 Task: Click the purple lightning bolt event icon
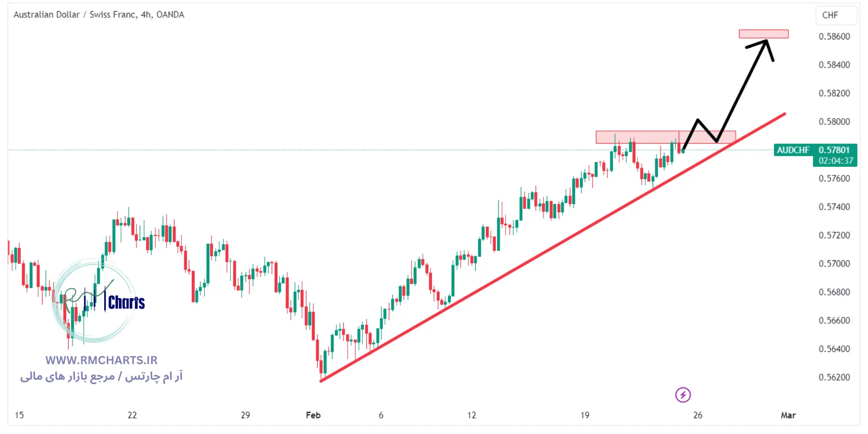click(683, 395)
